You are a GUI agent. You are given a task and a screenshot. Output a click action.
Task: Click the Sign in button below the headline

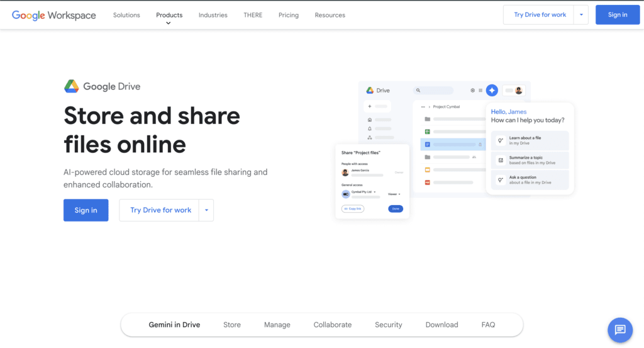click(x=86, y=210)
